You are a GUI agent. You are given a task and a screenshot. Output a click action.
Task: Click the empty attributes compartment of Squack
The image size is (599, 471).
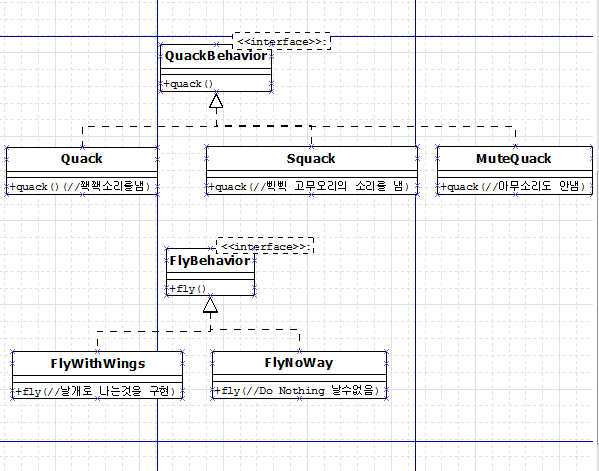click(312, 174)
